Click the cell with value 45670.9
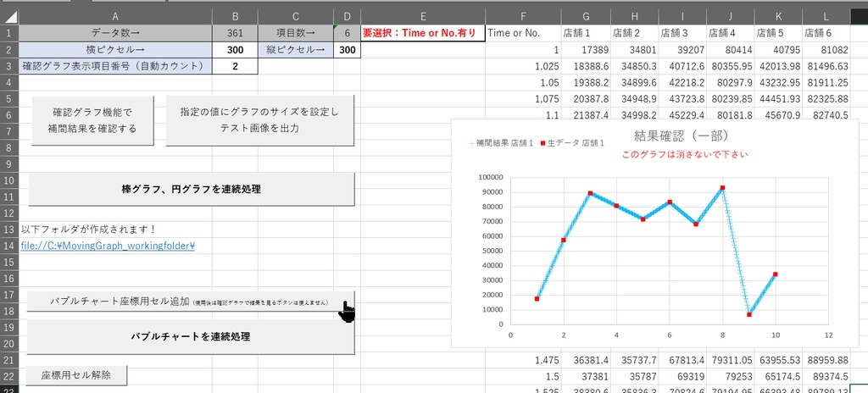The height and width of the screenshot is (393, 868). [778, 115]
